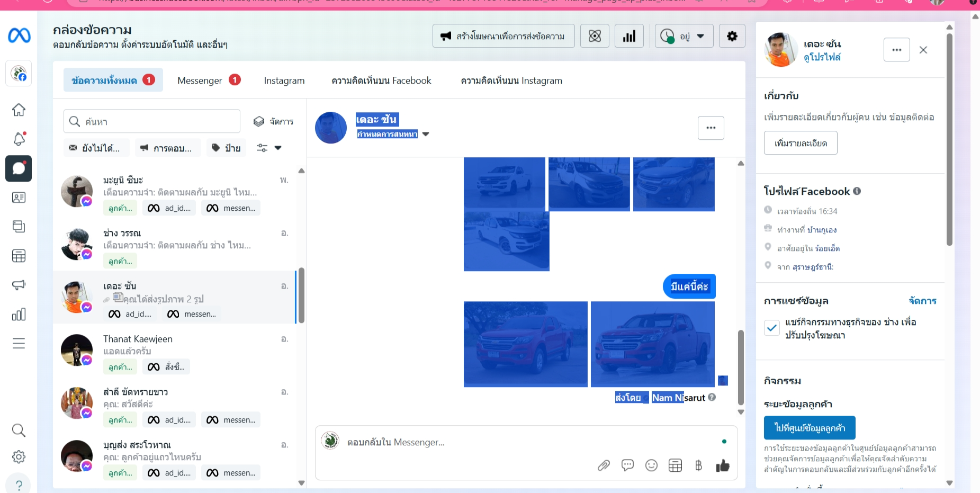
Task: Open inbox insights bar chart button
Action: (x=629, y=36)
